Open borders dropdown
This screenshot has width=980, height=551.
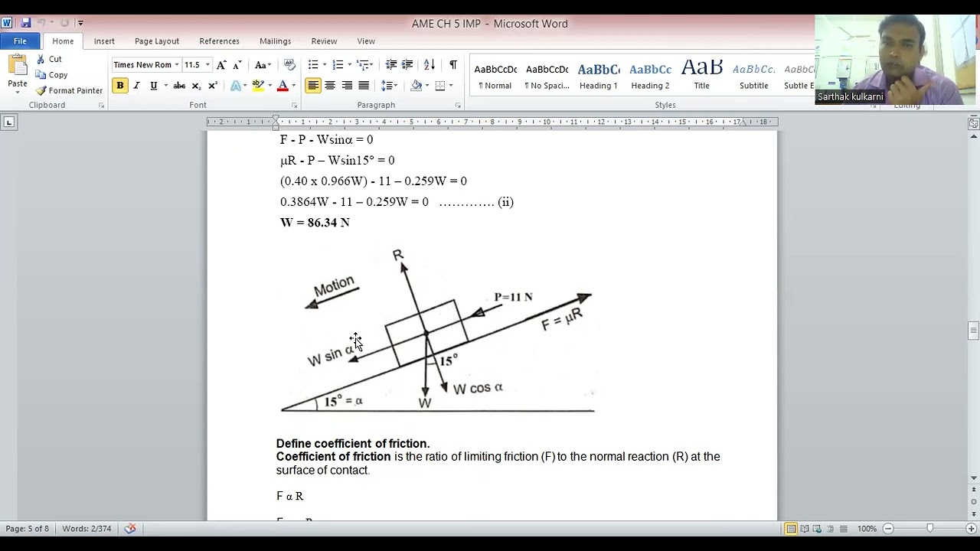[451, 86]
